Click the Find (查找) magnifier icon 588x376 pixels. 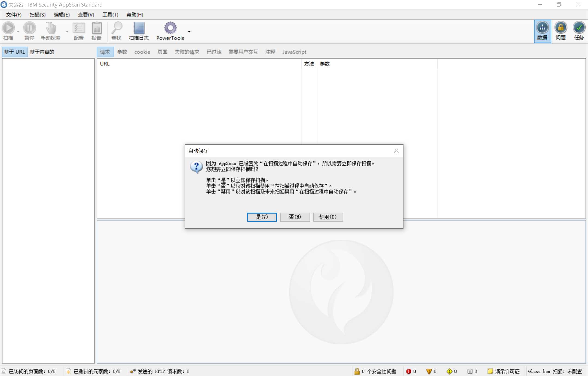tap(117, 28)
